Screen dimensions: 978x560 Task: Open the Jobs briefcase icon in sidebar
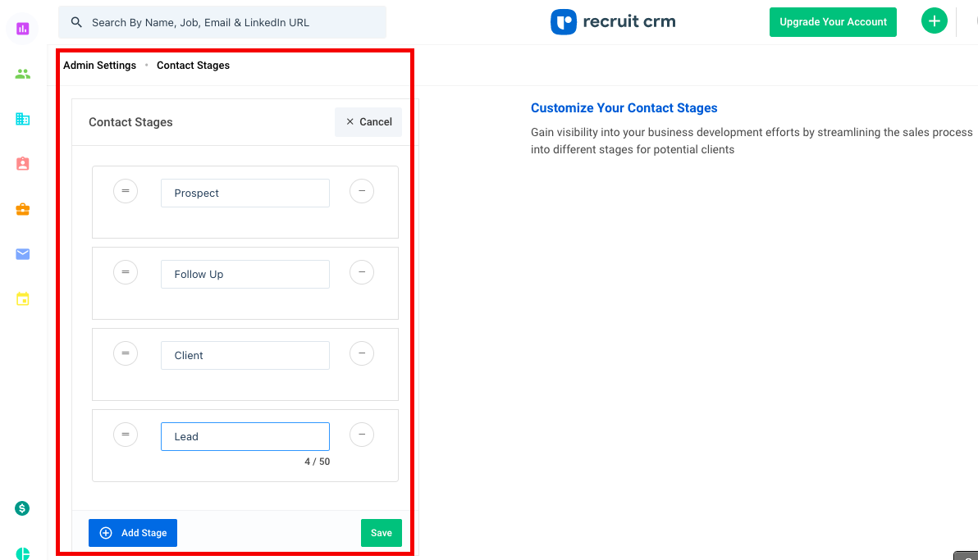coord(22,210)
